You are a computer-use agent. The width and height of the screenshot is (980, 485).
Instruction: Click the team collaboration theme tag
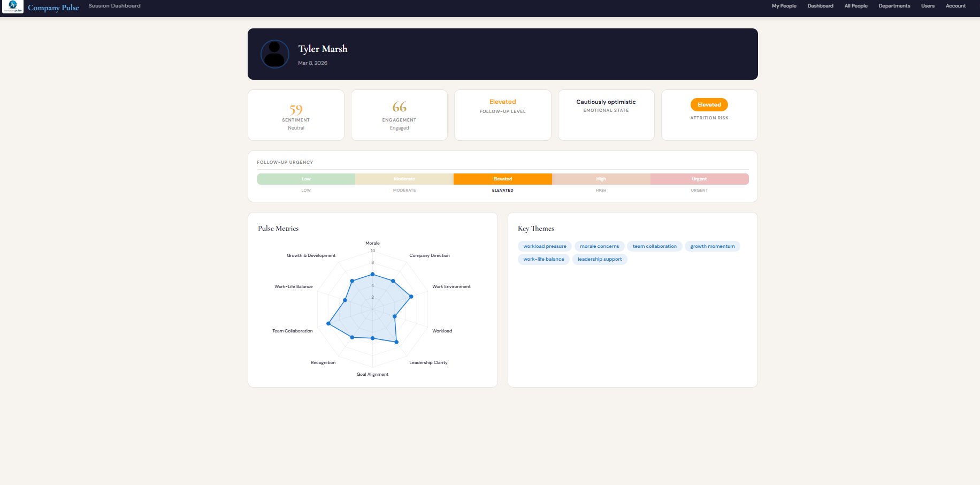click(x=654, y=246)
